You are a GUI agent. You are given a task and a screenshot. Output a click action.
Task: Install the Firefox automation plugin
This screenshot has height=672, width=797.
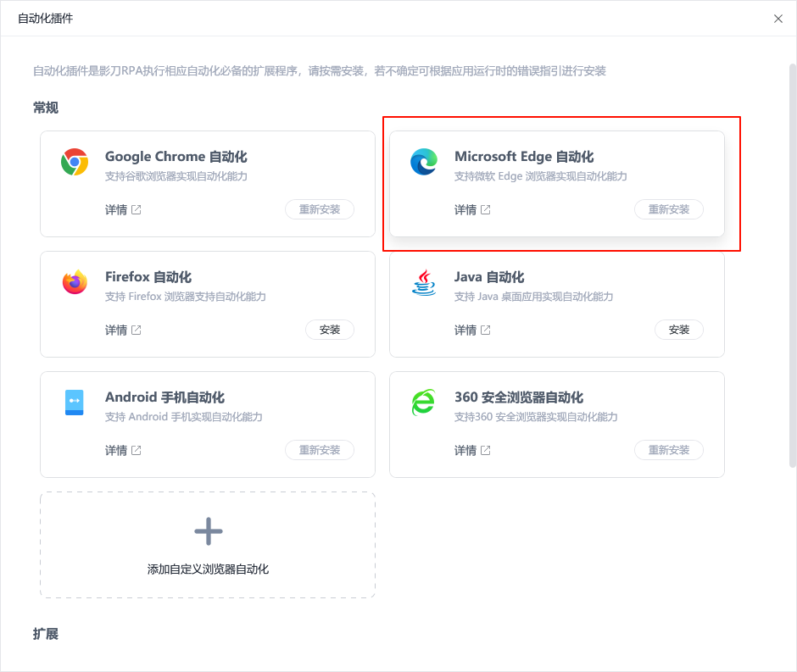click(x=329, y=330)
